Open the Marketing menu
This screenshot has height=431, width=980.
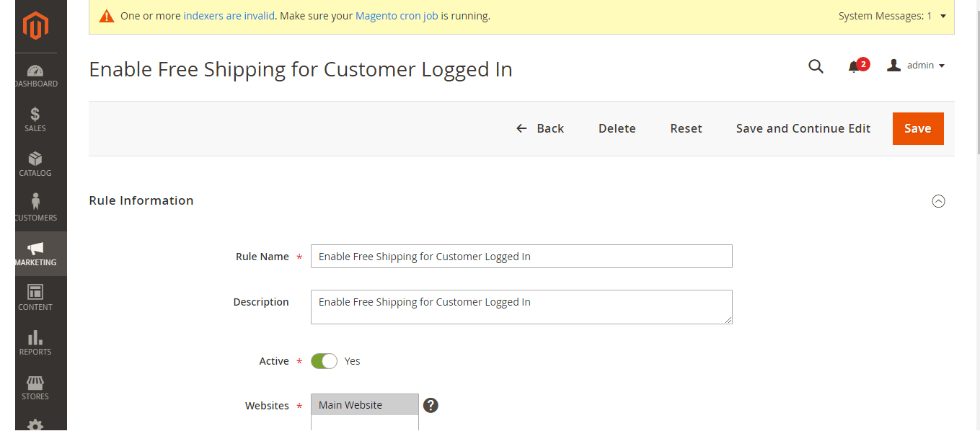(35, 254)
